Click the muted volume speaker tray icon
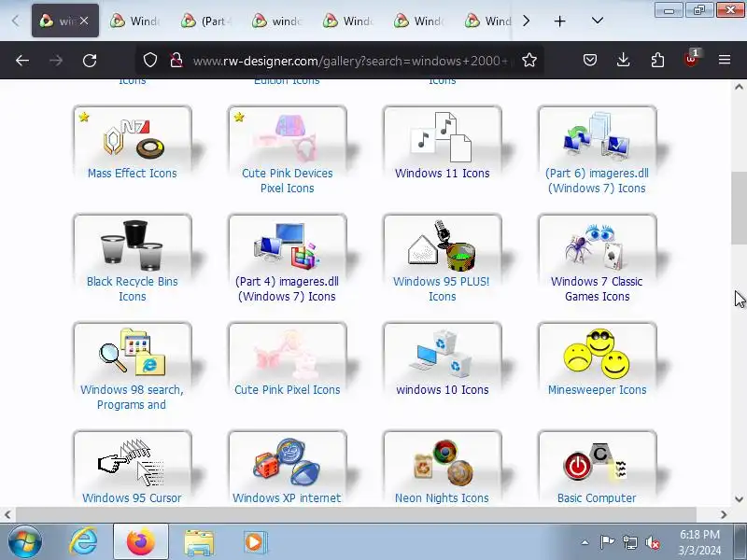Screen dimensions: 747x560 pyautogui.click(x=653, y=542)
